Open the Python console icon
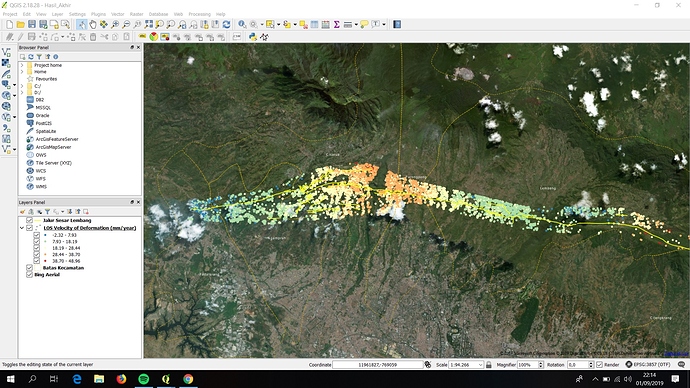The height and width of the screenshot is (388, 690). coord(253,37)
